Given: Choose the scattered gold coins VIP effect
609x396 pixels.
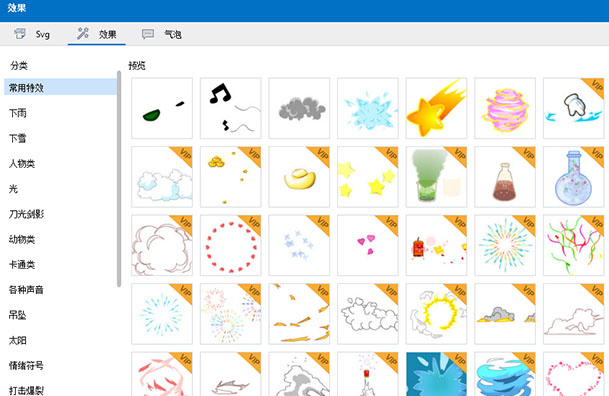Looking at the screenshot, I should point(231,177).
